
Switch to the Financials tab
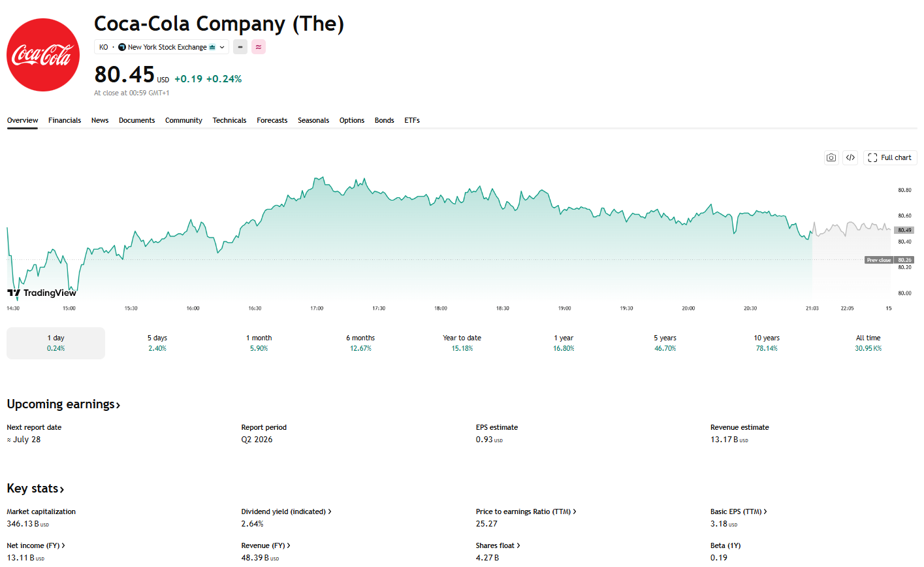coord(65,120)
